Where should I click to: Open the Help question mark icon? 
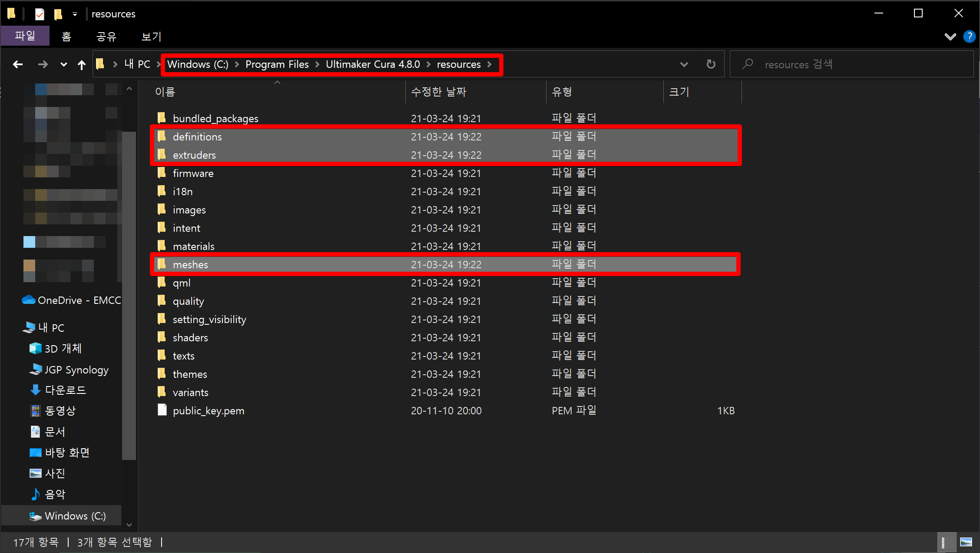coord(969,37)
